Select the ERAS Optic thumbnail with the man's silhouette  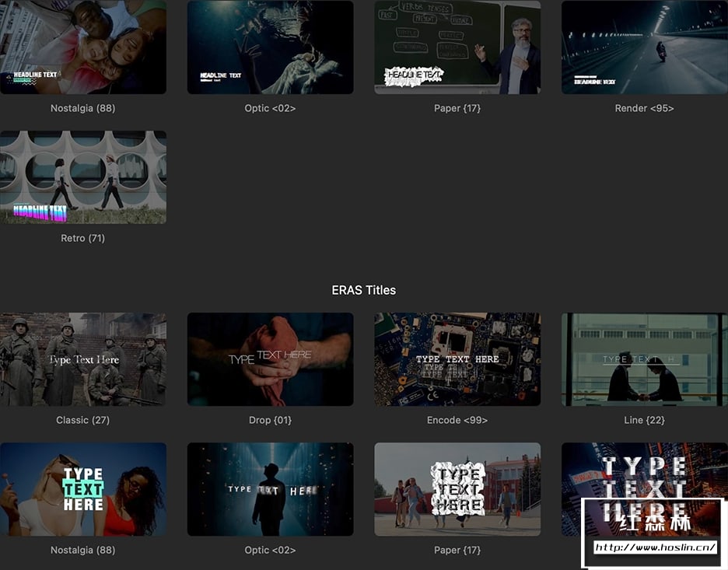pyautogui.click(x=270, y=489)
